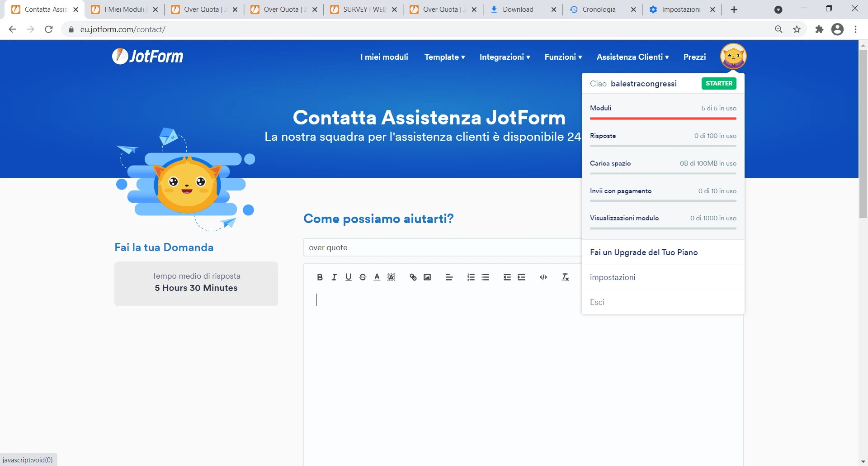The width and height of the screenshot is (868, 466).
Task: Open the text color picker
Action: click(x=377, y=277)
